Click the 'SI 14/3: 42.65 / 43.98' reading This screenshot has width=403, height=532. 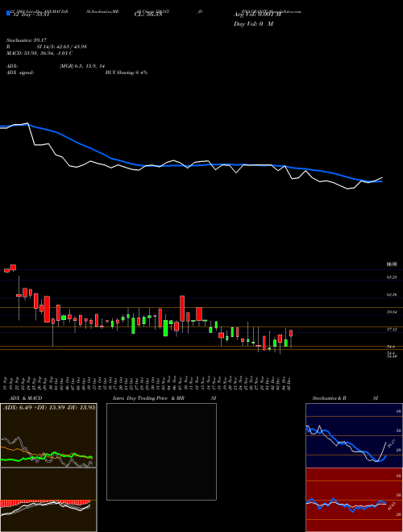62,47
